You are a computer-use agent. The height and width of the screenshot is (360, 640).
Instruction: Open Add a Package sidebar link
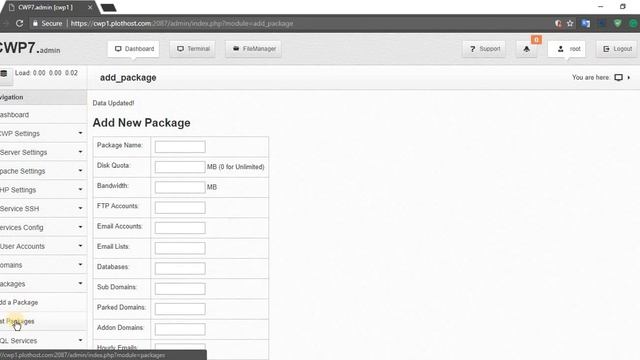(43, 302)
